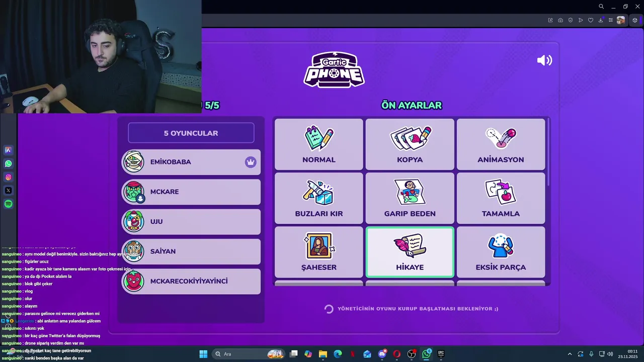Viewport: 644px width, 362px height.
Task: Open Aria AI in the browser sidebar
Action: point(8,150)
